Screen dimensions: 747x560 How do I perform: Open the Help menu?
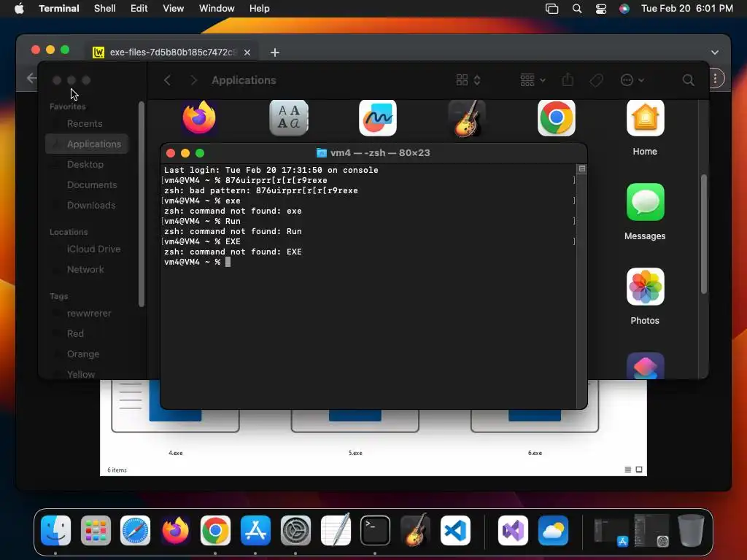(x=259, y=9)
